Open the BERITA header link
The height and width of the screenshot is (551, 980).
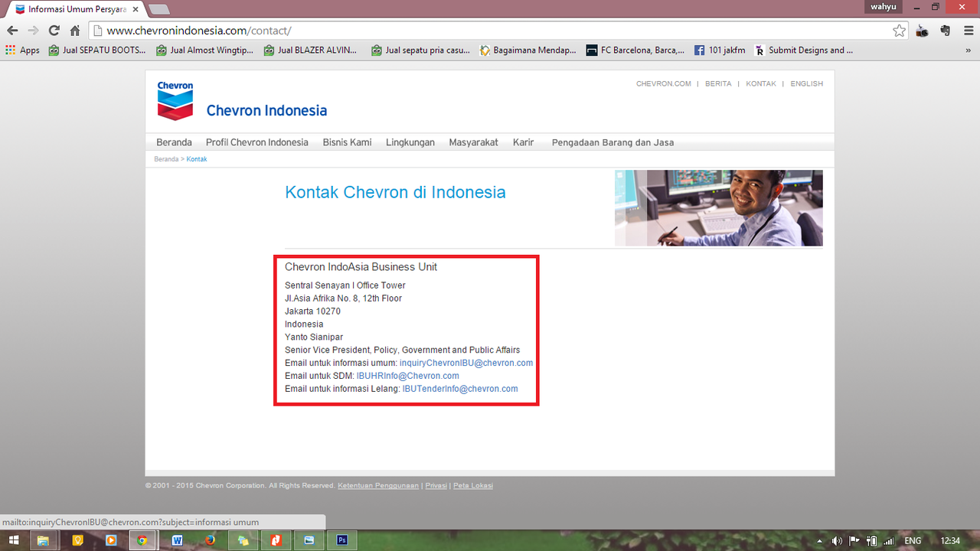coord(718,83)
